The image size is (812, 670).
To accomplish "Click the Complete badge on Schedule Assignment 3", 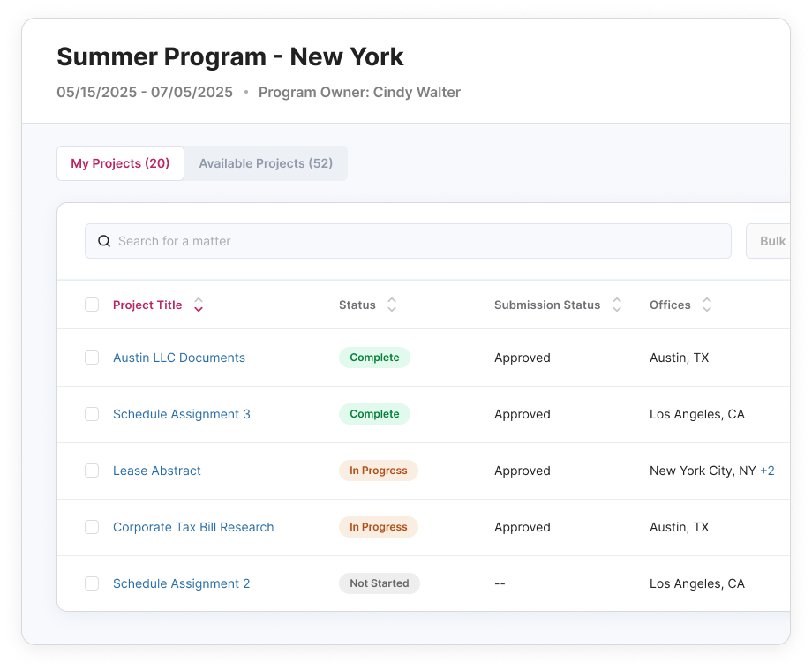I will pos(374,414).
